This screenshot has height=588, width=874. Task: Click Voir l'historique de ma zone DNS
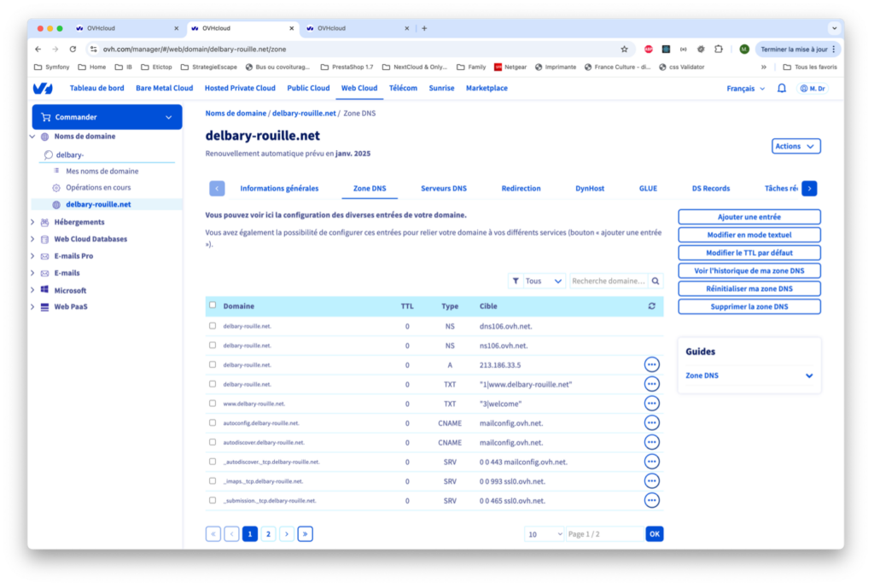(749, 271)
